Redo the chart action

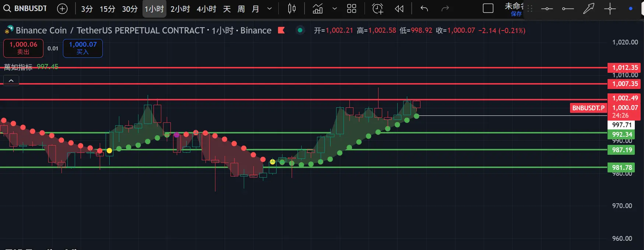click(445, 9)
